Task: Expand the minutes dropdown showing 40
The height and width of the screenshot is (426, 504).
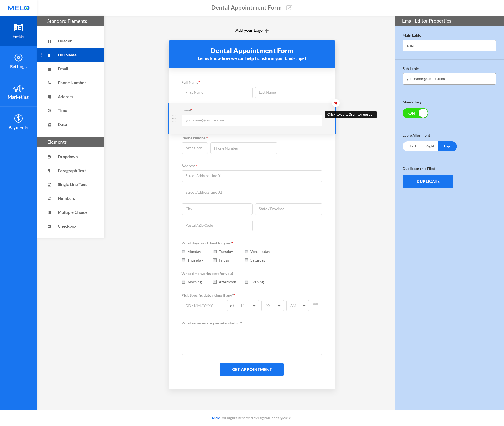Action: [x=272, y=306]
